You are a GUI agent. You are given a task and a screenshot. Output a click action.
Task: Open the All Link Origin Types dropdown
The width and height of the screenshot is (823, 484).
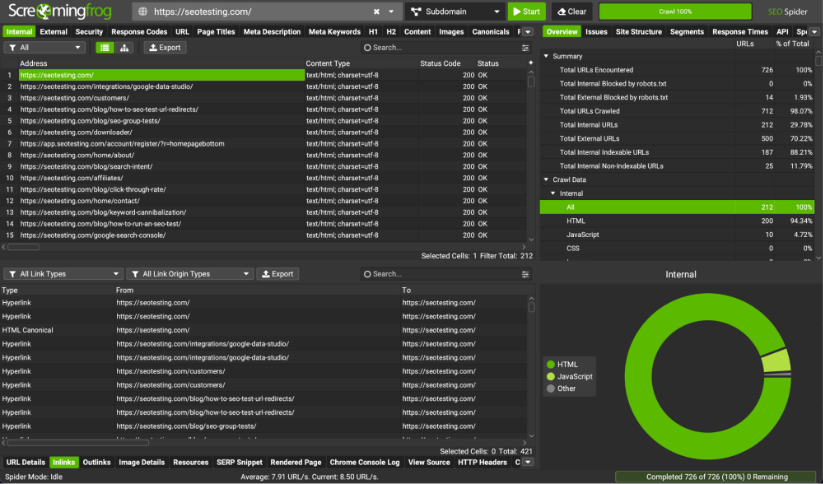tap(189, 274)
